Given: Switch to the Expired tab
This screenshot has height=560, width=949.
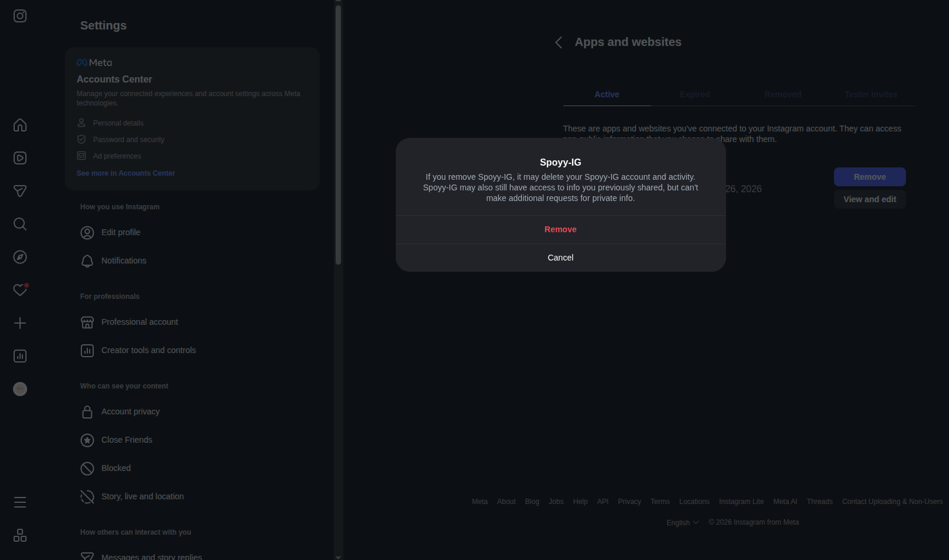Looking at the screenshot, I should (695, 94).
